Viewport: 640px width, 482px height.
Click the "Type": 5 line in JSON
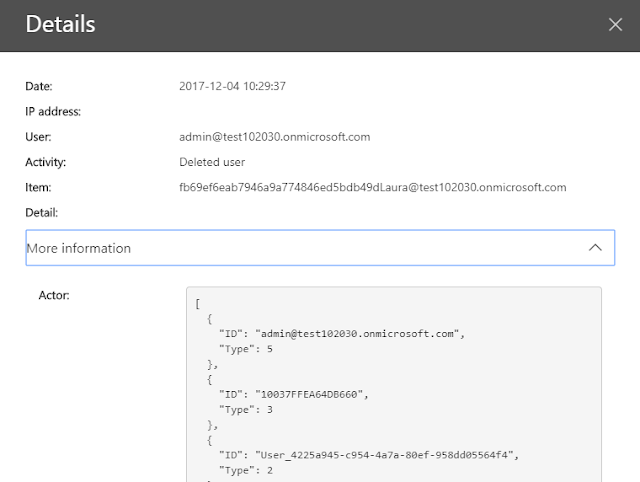coord(244,349)
